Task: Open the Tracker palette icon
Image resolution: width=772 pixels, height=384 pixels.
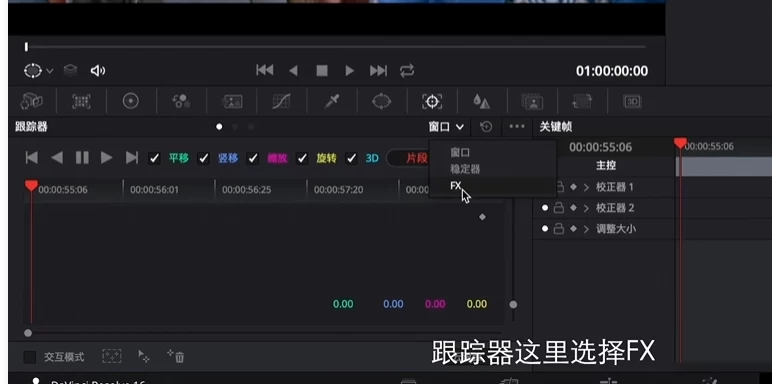Action: pos(432,101)
